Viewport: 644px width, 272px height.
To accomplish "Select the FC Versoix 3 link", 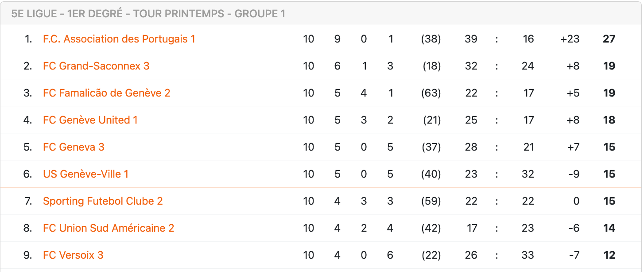I will coord(73,255).
